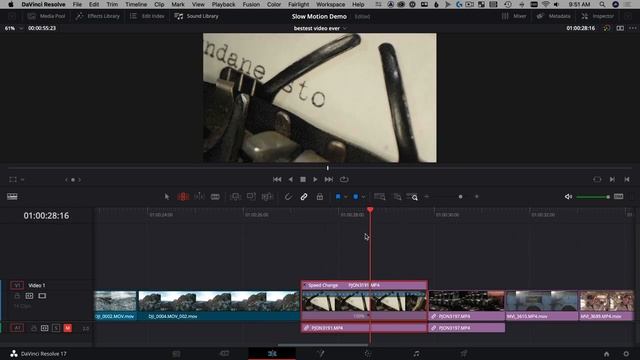Image resolution: width=640 pixels, height=360 pixels.
Task: Select the arrow Selection Mode tool
Action: point(167,197)
